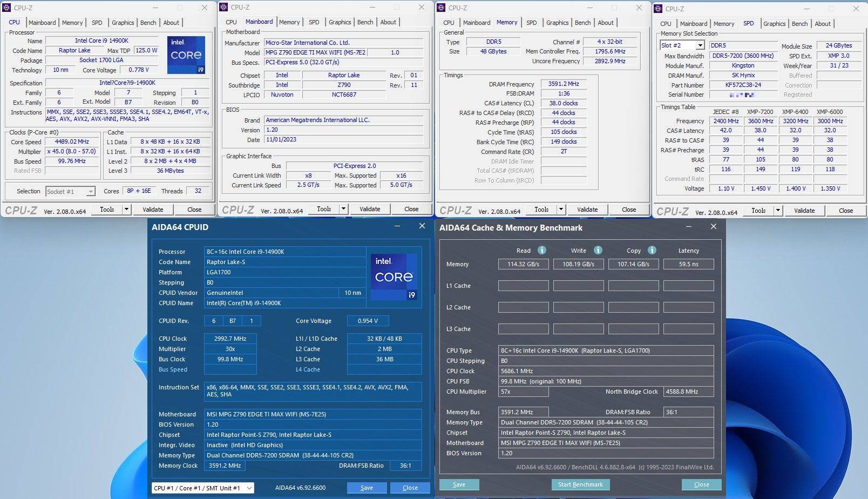Click the Level 3 cache 36 MBytes value
Viewport: 868px width, 499px height.
pos(170,171)
